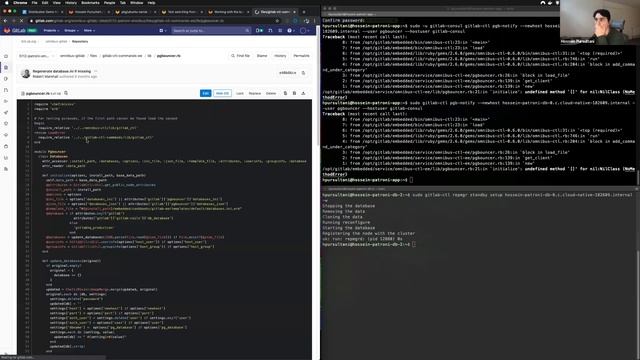Open Window menu in macOS menu bar
The width and height of the screenshot is (640, 360).
click(137, 3)
